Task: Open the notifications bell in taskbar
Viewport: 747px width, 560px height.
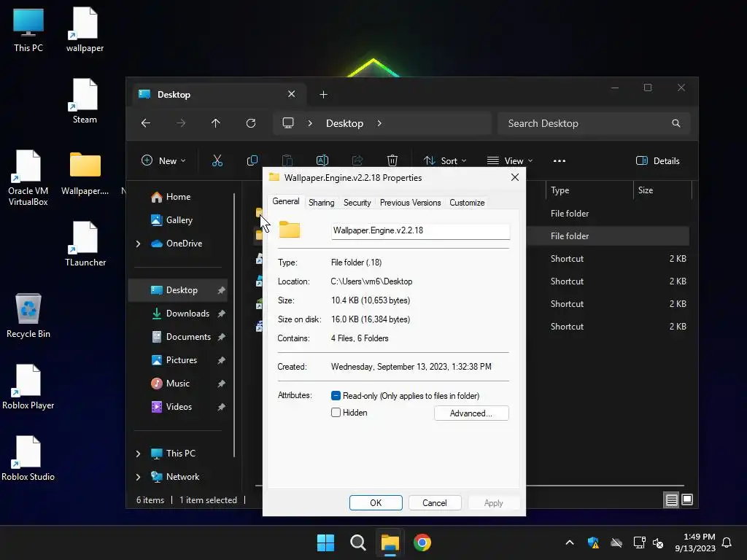Action: 727,542
